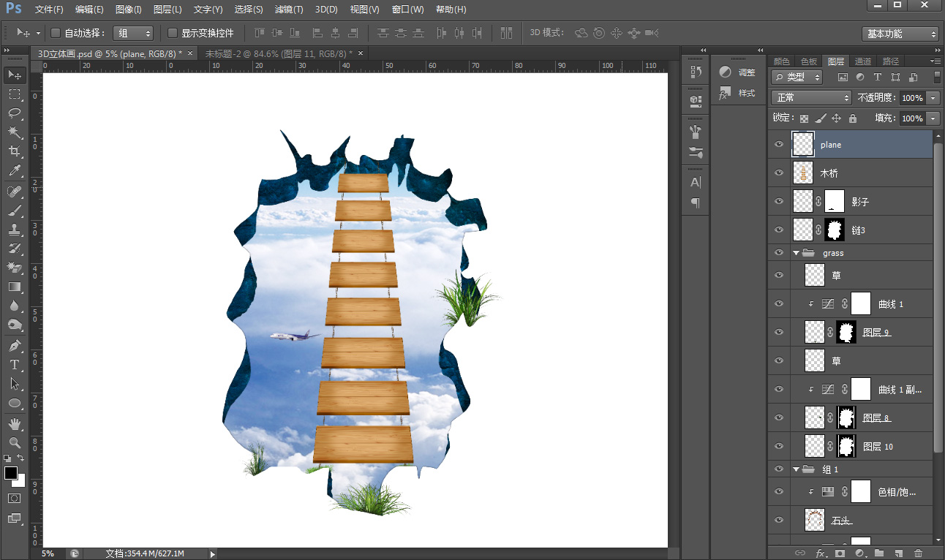The image size is (945, 560).
Task: Open the 基本功能 workspace dropdown
Action: tap(900, 34)
